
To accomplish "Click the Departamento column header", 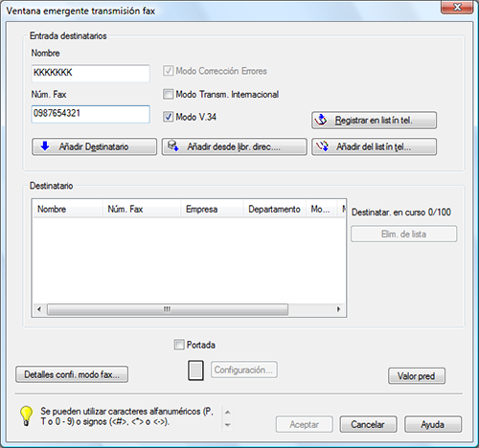I will (275, 209).
